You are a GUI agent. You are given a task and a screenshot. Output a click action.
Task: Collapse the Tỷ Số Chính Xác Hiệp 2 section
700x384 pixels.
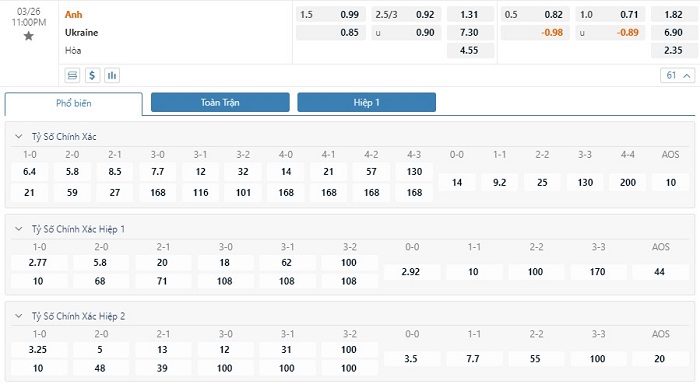coord(19,316)
